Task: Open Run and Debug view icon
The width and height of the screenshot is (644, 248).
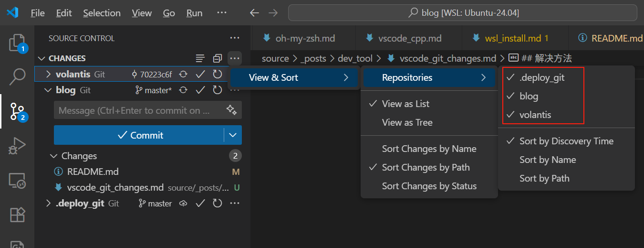Action: pyautogui.click(x=17, y=146)
